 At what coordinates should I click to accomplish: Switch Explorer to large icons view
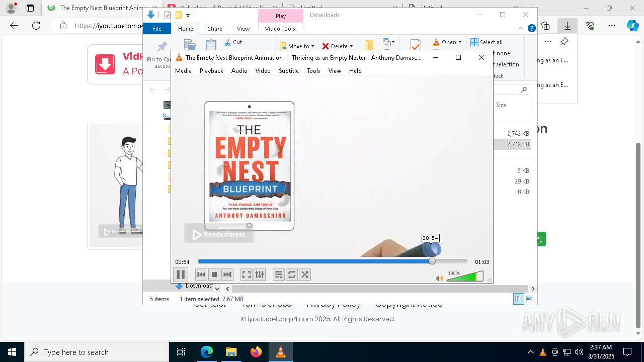(529, 299)
